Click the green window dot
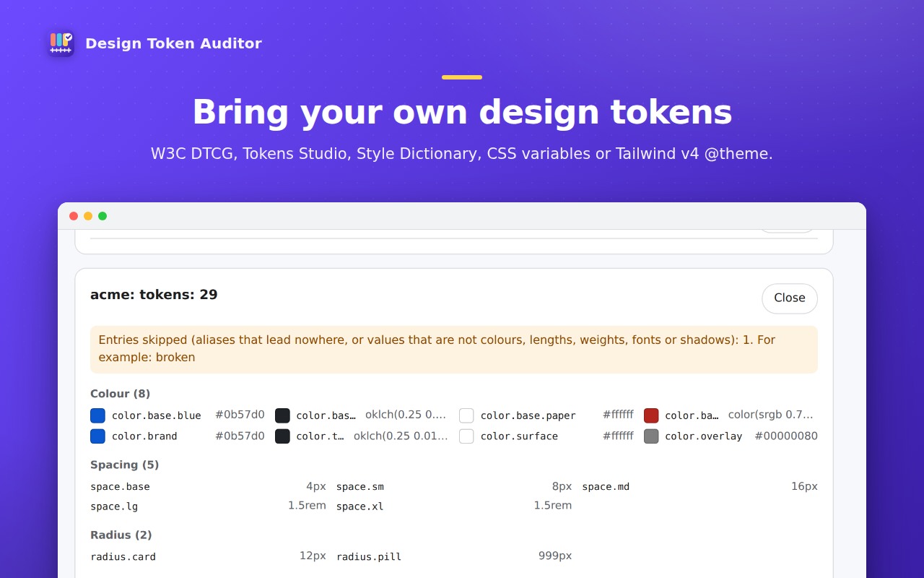The height and width of the screenshot is (578, 924). tap(103, 216)
